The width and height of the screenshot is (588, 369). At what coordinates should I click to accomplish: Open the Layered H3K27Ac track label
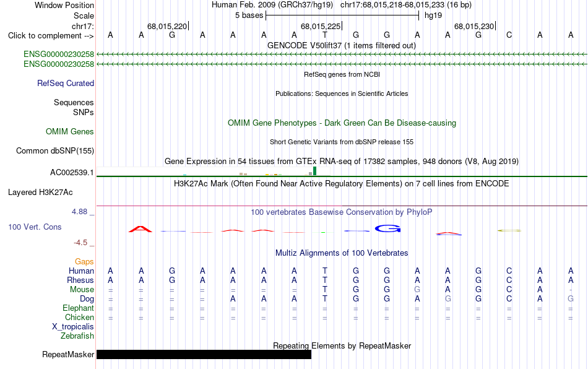pyautogui.click(x=40, y=193)
